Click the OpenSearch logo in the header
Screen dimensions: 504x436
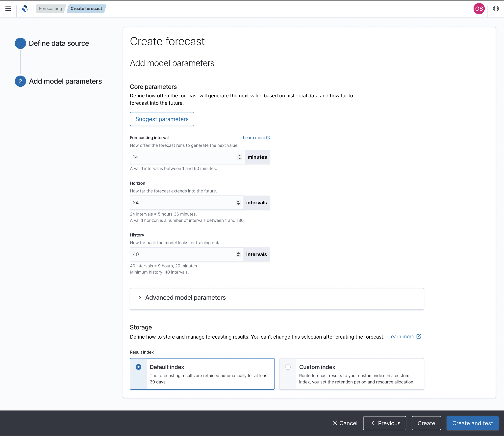(x=24, y=8)
